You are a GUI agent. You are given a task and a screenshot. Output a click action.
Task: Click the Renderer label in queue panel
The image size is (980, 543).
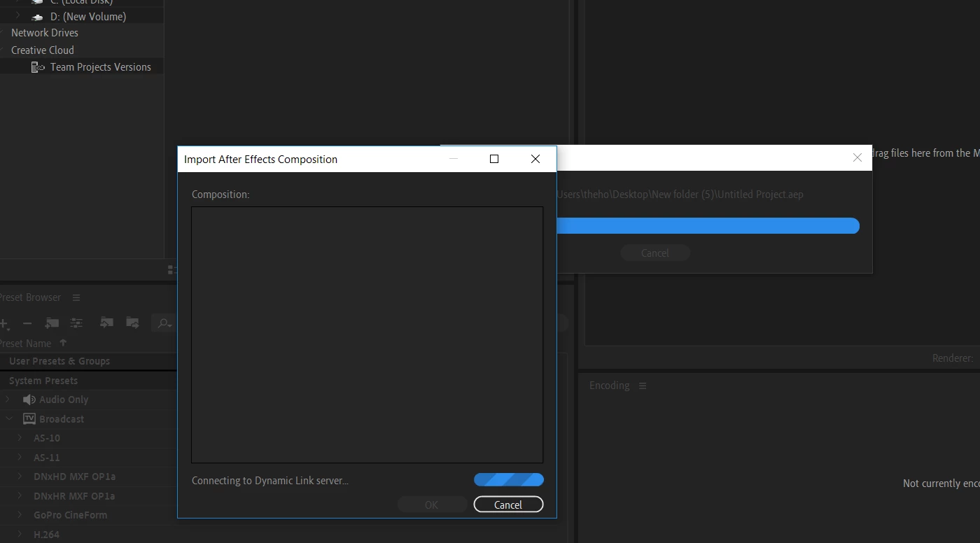click(x=952, y=358)
